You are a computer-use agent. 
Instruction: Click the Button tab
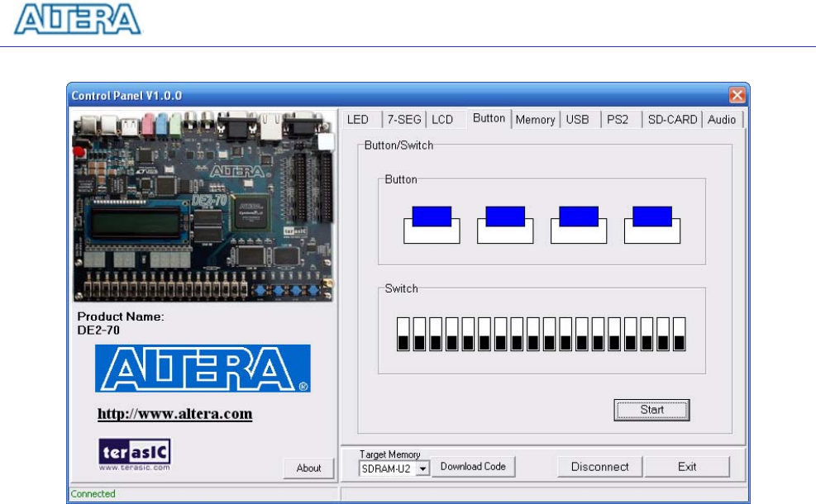pyautogui.click(x=489, y=119)
